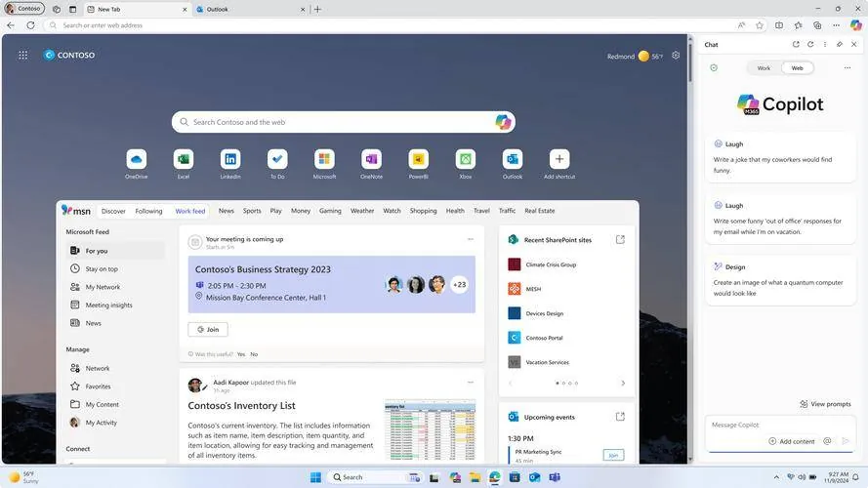Open Microsoft Teams from the taskbar
The width and height of the screenshot is (868, 488).
pyautogui.click(x=555, y=477)
